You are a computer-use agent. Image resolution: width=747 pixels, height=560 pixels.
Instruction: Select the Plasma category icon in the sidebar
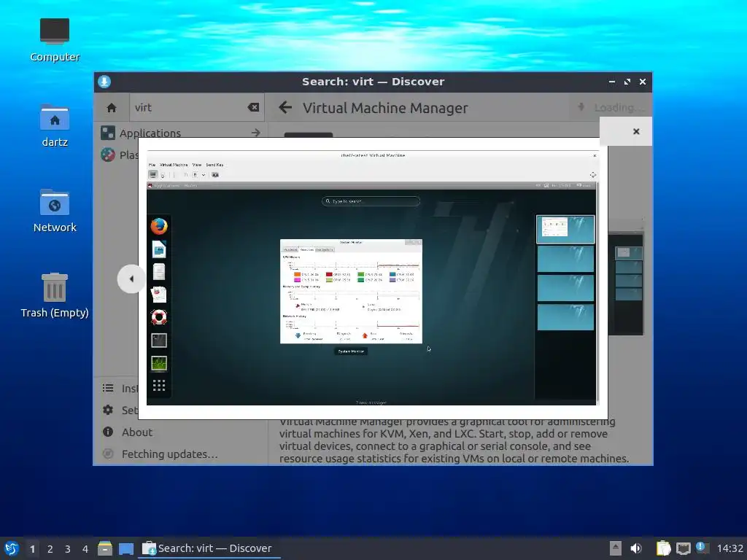108,155
